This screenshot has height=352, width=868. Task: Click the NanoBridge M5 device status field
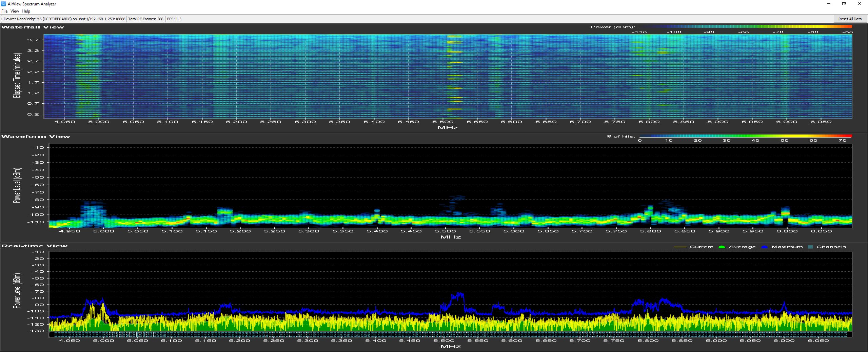tap(64, 19)
